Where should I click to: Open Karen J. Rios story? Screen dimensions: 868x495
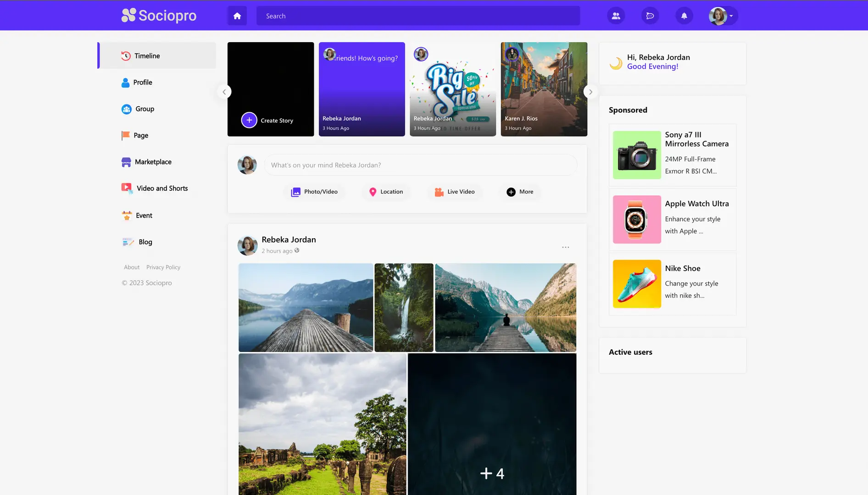pyautogui.click(x=544, y=89)
